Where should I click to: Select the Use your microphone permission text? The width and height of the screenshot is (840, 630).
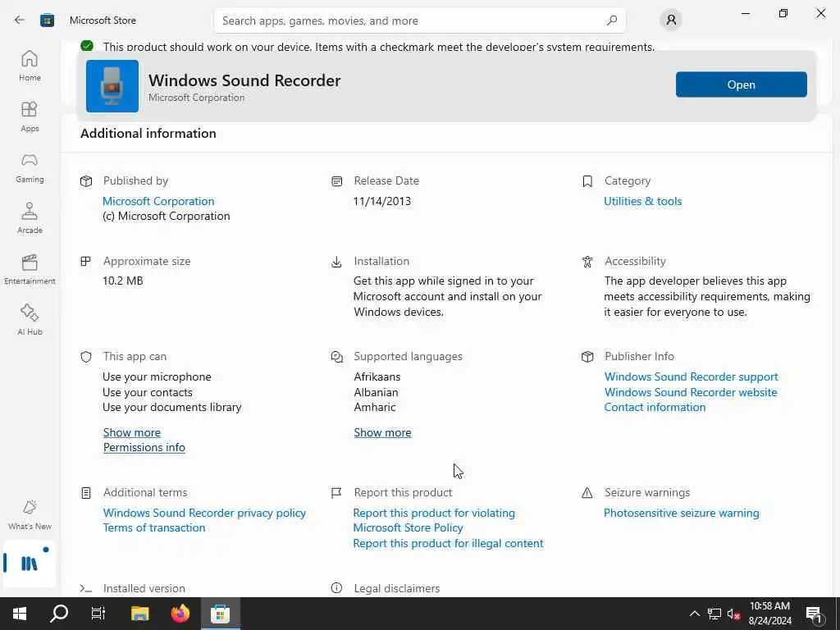click(x=157, y=377)
